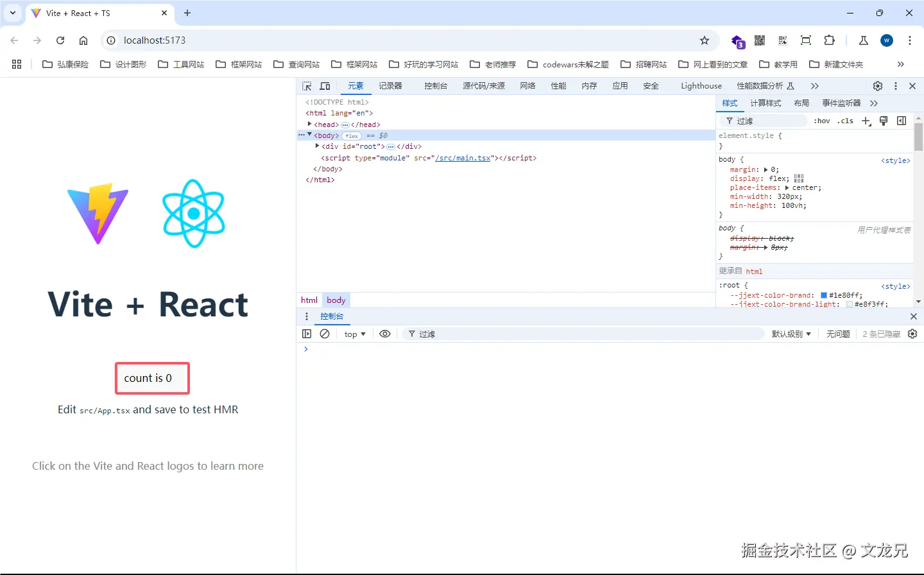This screenshot has height=575, width=924.
Task: Open console drawer three-dot menu
Action: tap(307, 316)
